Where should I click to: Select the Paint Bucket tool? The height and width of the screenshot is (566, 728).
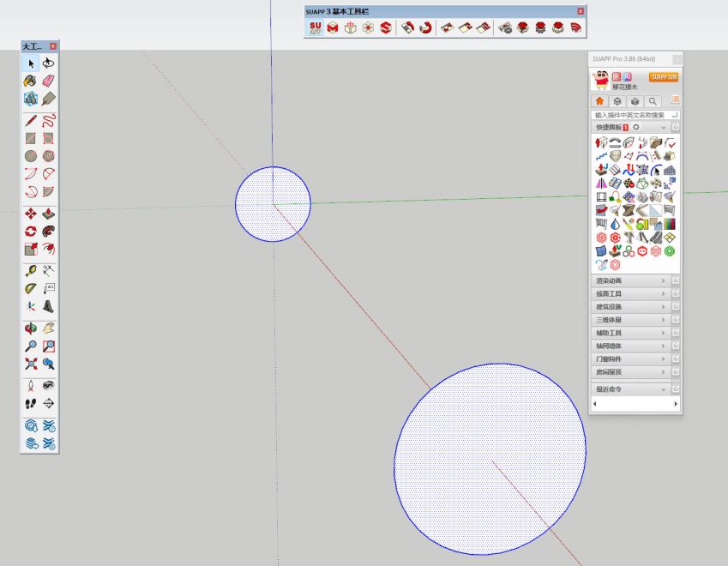[31, 81]
